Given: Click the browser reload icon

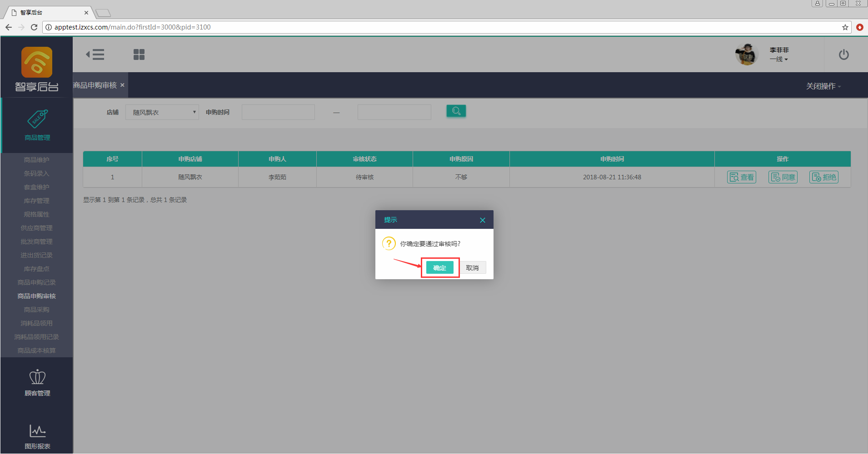Looking at the screenshot, I should (x=34, y=27).
